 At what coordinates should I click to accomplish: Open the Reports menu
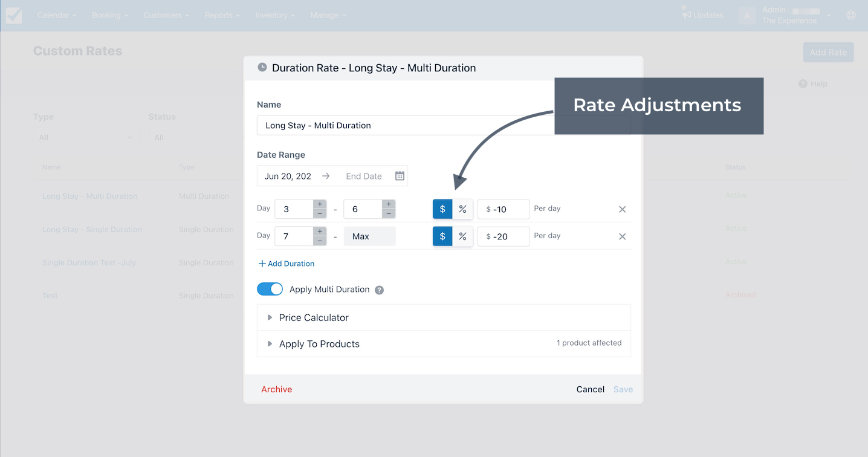coord(222,15)
